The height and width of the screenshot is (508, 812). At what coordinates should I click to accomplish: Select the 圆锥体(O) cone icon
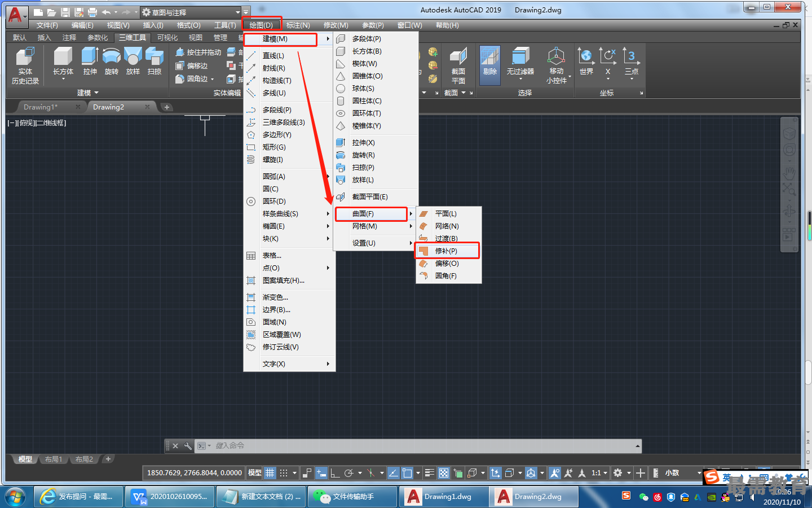point(341,76)
